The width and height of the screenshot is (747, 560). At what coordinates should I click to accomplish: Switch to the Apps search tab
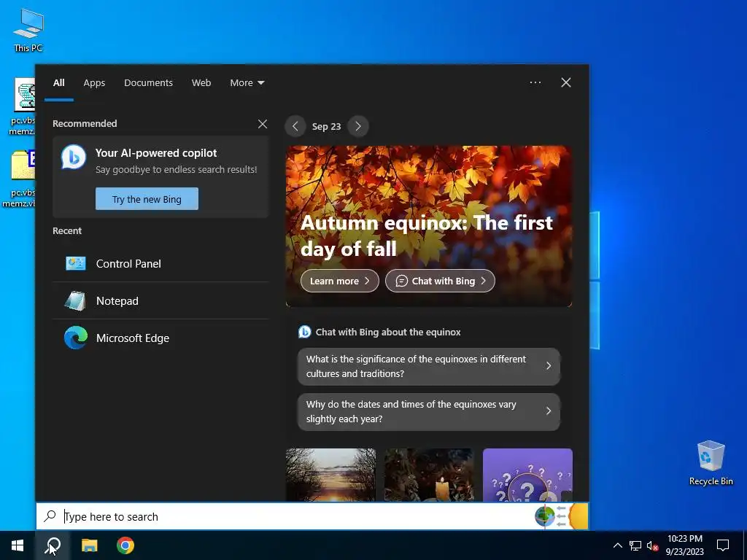pyautogui.click(x=94, y=83)
